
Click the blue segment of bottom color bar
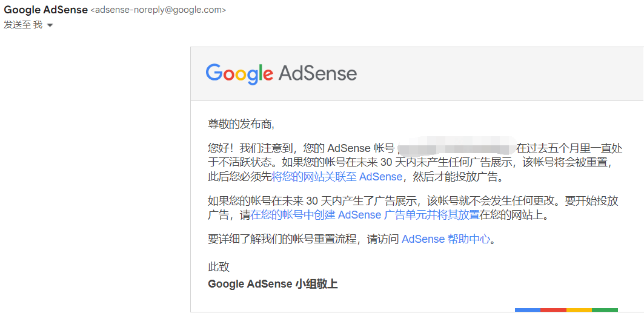pyautogui.click(x=527, y=310)
